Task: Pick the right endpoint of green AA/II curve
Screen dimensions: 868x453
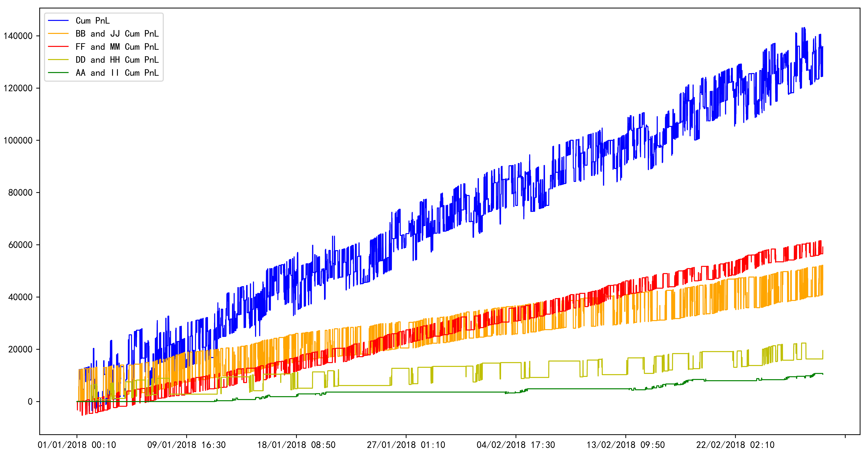Action: point(823,374)
